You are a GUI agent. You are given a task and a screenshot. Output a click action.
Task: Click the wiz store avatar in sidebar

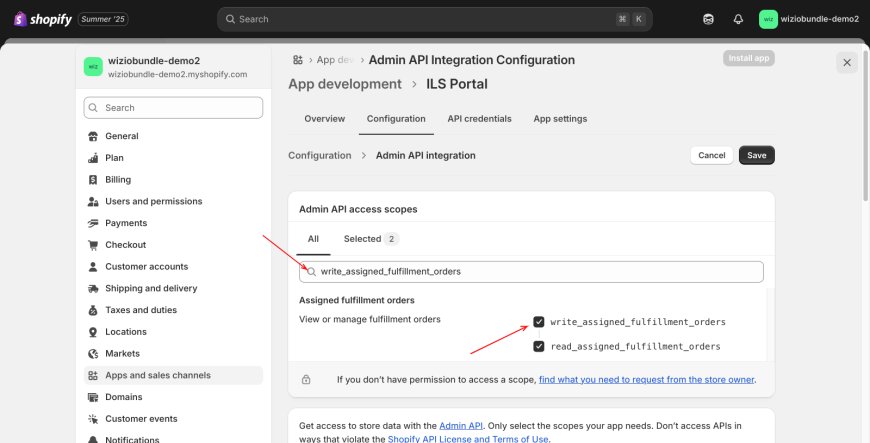click(93, 67)
